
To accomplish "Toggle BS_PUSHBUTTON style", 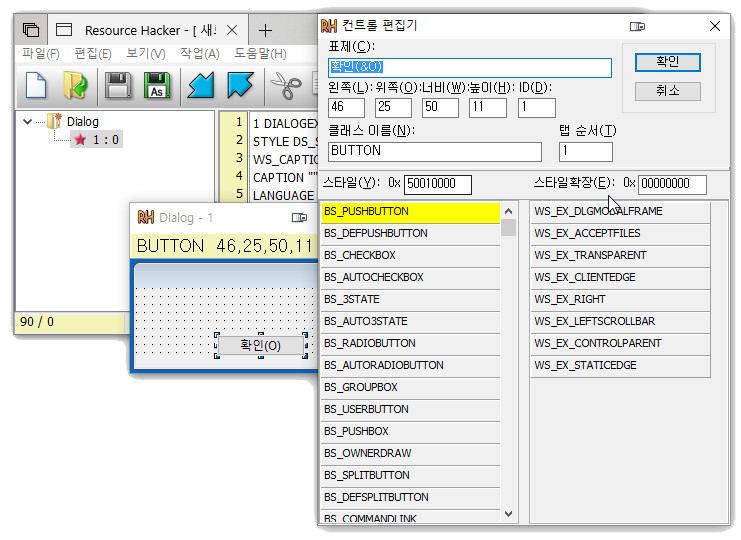I will pos(410,212).
